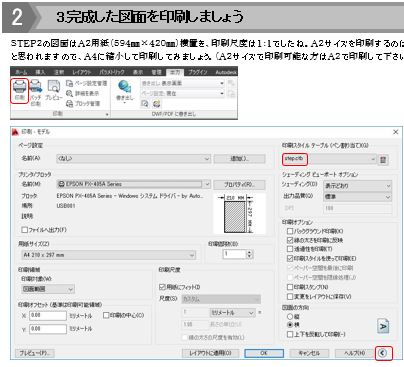Screen dimensions: 404x367
Task: Toggle Plot in background (バックグラウンド印刷) checkbox
Action: point(290,231)
